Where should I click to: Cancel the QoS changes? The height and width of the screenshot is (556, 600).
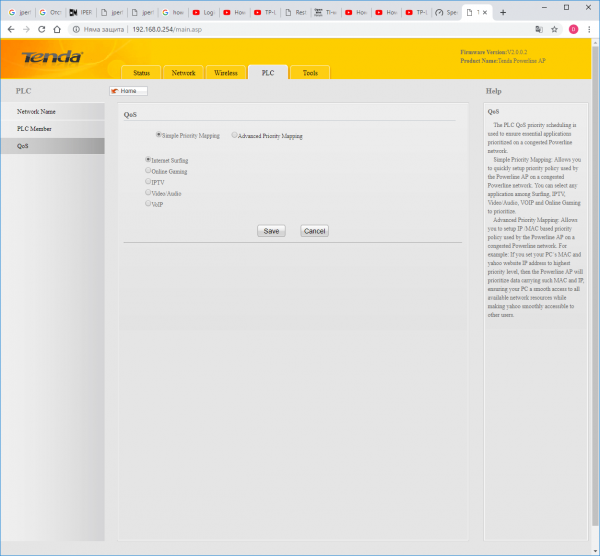(315, 231)
